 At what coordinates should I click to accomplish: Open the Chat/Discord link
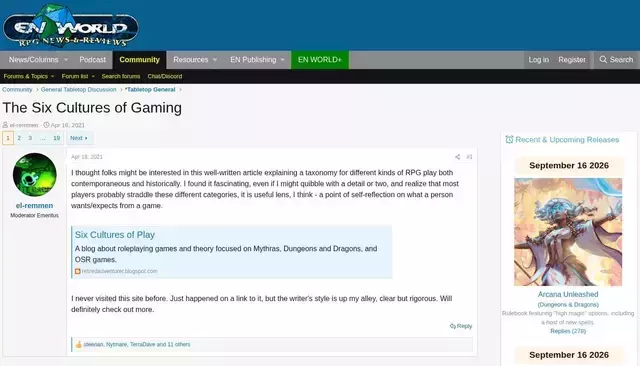click(165, 76)
